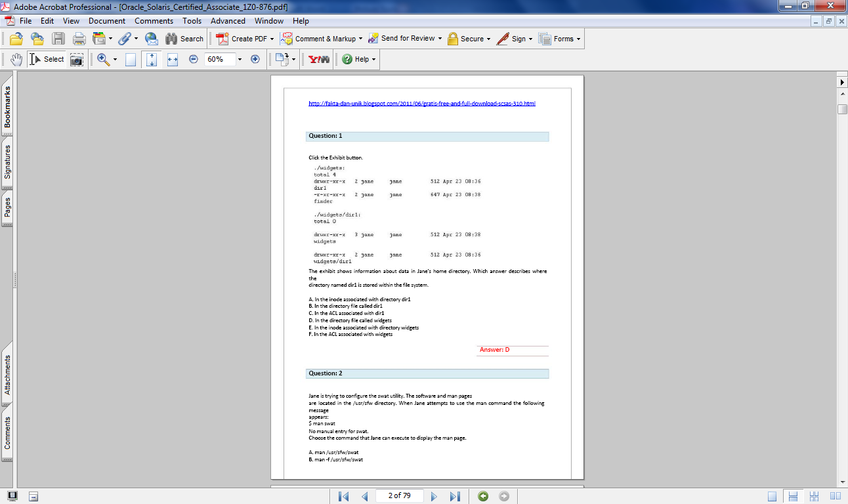Switch to Continuous - Facing layout
Screen dimensions: 848x504
point(815,496)
